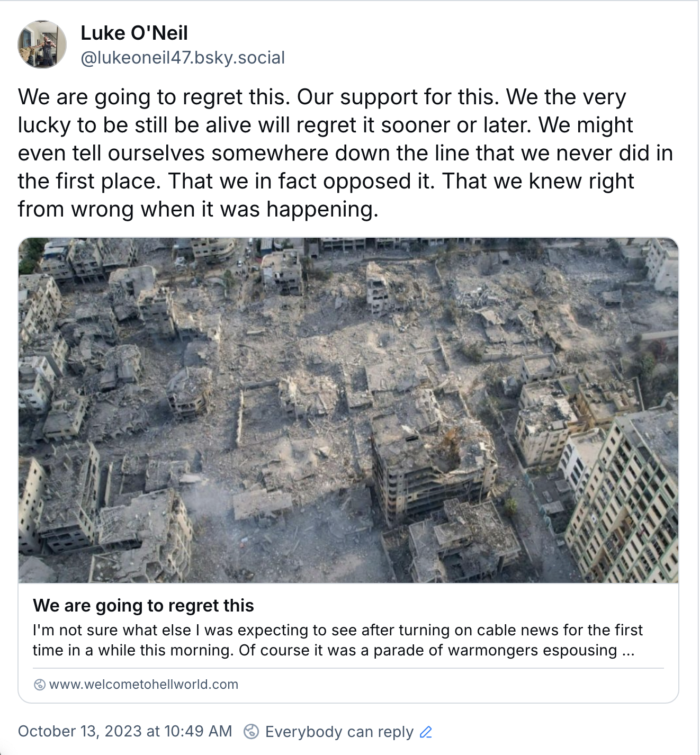Click Luke O'Neil's profile avatar
This screenshot has width=700, height=755.
42,44
